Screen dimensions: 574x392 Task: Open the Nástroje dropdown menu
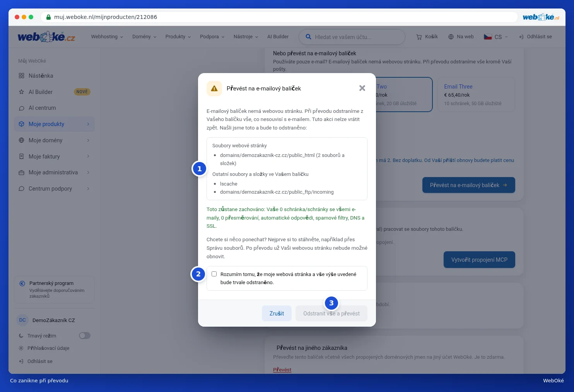pos(246,37)
